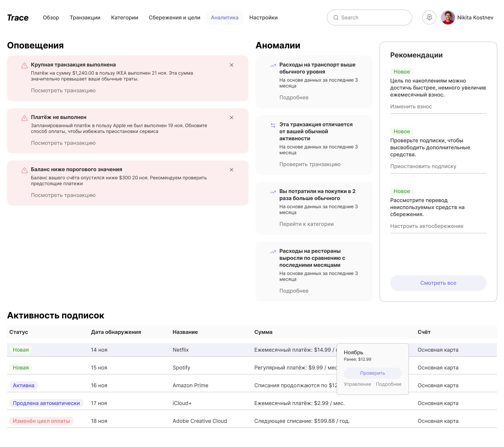Viewport: 504px width, 447px height.
Task: Close the 'Платёж не выполнен' alert
Action: (x=232, y=118)
